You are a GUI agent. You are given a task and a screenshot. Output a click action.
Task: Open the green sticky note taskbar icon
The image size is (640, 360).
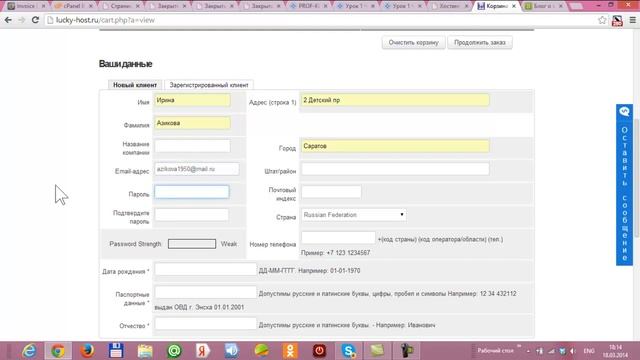377,351
